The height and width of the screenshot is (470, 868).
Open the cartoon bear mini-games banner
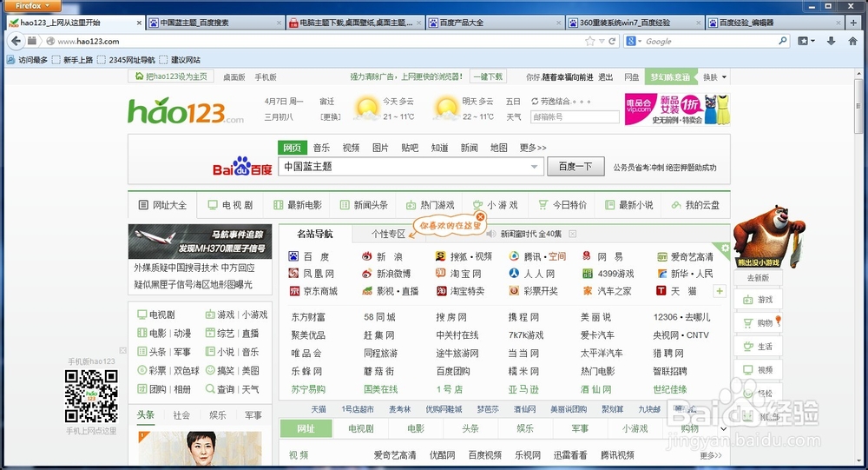pyautogui.click(x=767, y=236)
